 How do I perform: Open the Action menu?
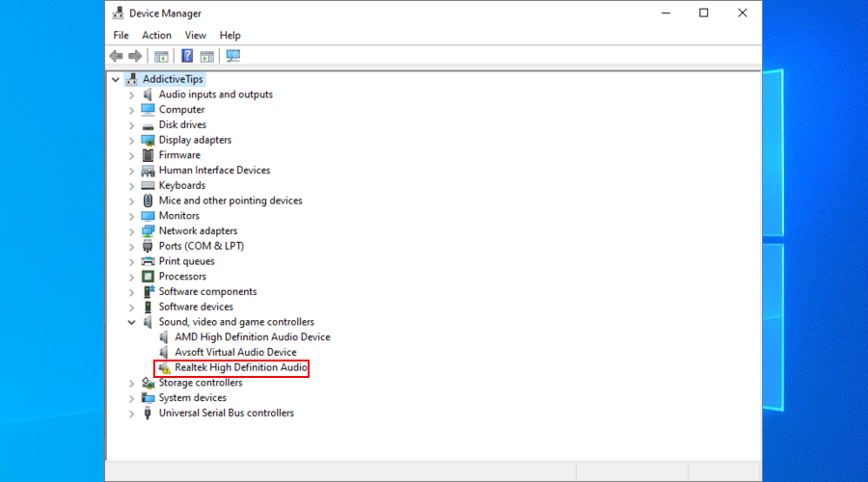click(x=156, y=36)
